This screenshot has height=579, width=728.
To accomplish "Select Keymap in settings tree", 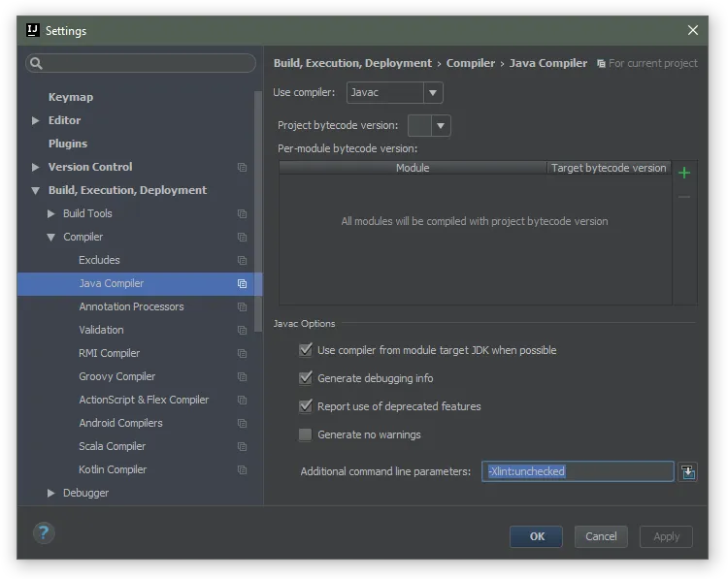I will 71,97.
